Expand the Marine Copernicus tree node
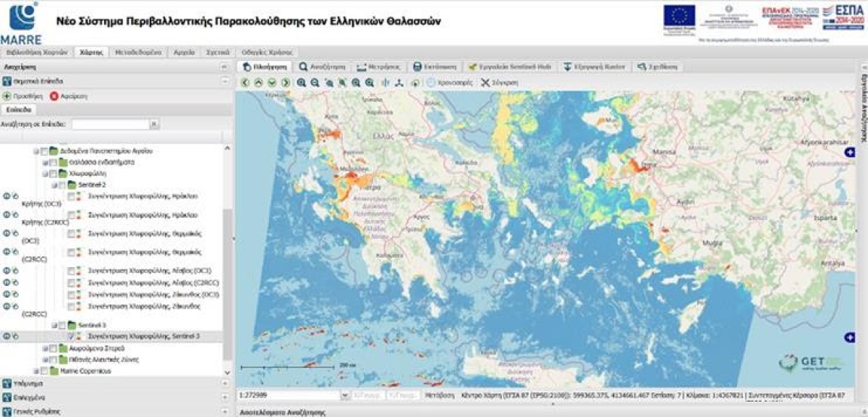The width and height of the screenshot is (868, 417). pos(36,370)
